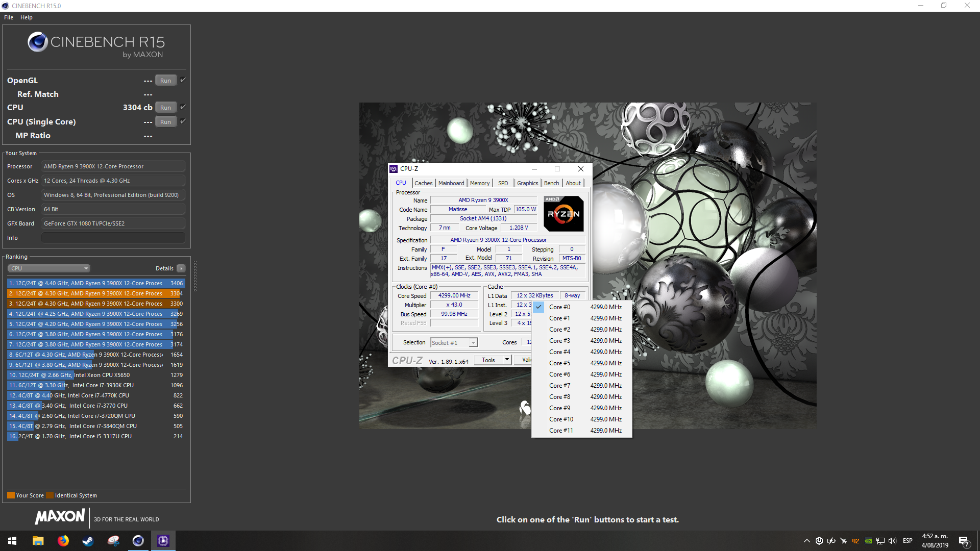
Task: Select Core #5 from the clocks menu
Action: (x=582, y=363)
